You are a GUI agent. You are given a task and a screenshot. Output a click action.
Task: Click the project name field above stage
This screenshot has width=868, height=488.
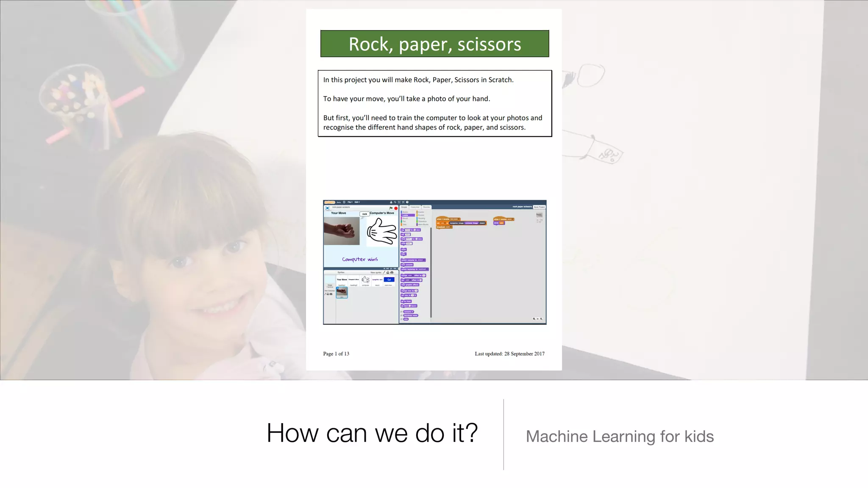[341, 207]
